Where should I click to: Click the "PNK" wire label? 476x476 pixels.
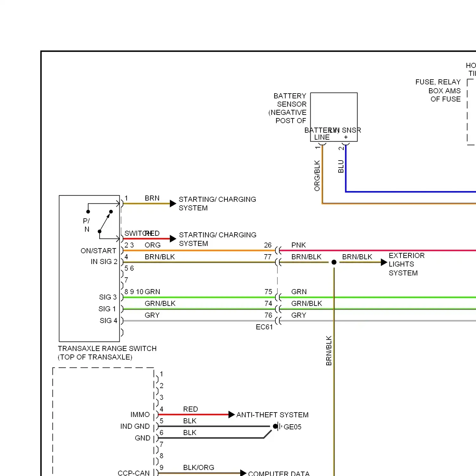pyautogui.click(x=299, y=245)
